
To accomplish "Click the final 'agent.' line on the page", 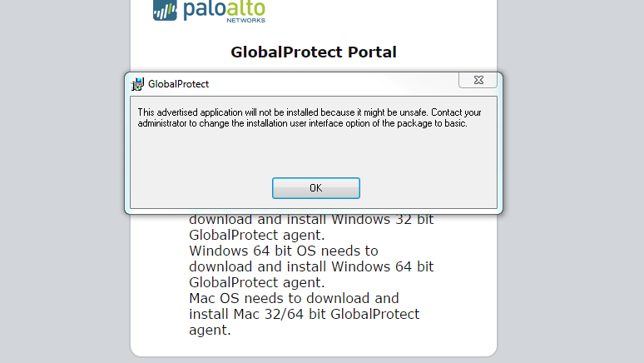I will click(x=209, y=330).
